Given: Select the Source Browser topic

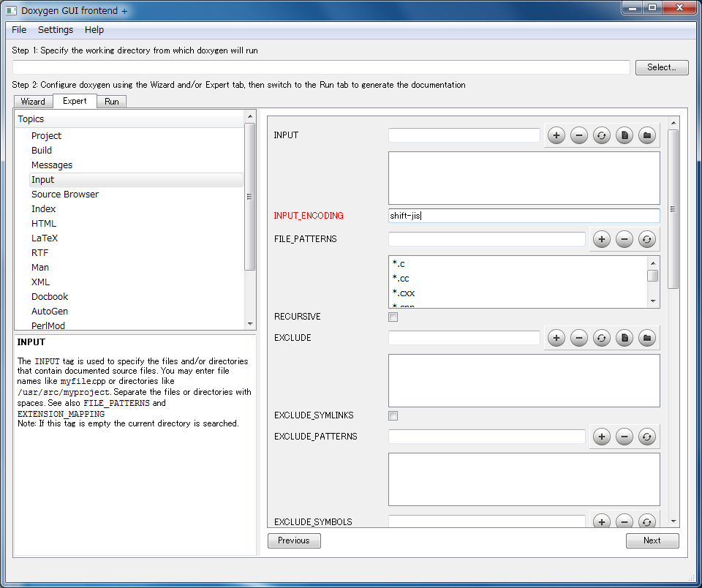Looking at the screenshot, I should (64, 194).
